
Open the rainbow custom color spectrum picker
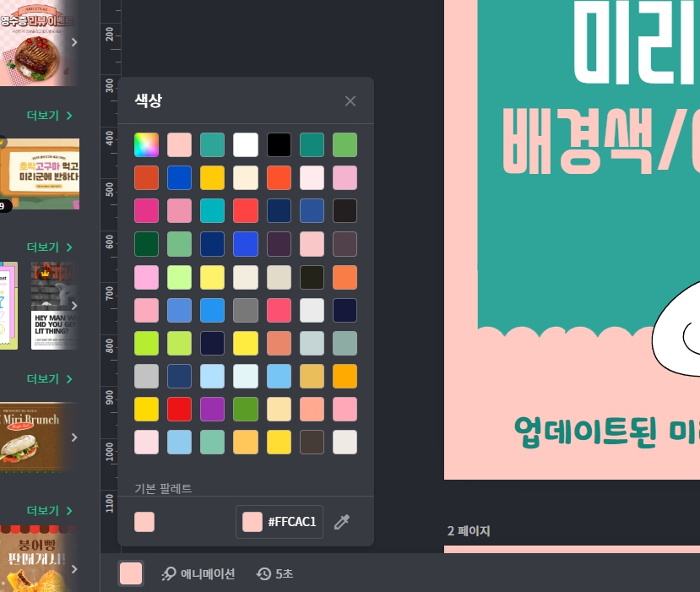point(145,144)
